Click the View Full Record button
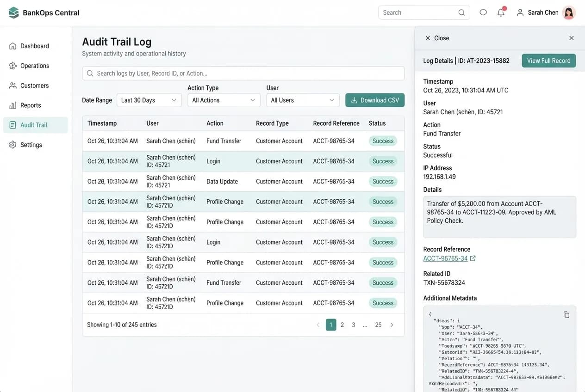This screenshot has height=392, width=585. [549, 61]
